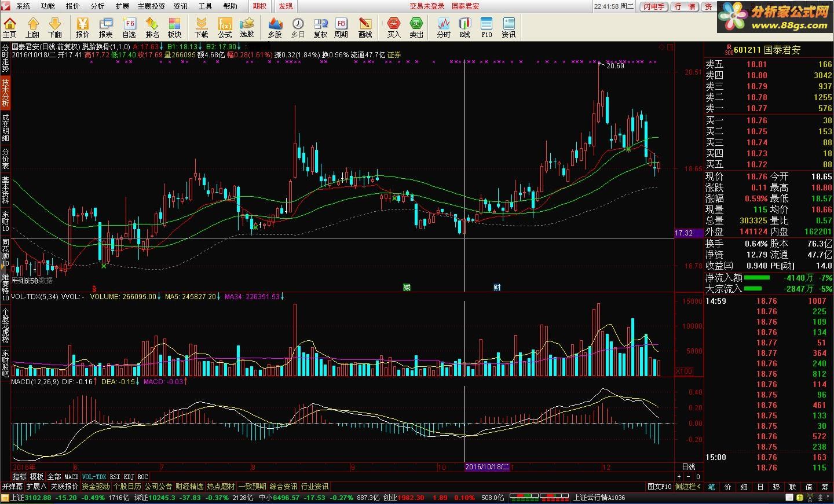Click the 期权 options button
The width and height of the screenshot is (834, 504).
[259, 6]
